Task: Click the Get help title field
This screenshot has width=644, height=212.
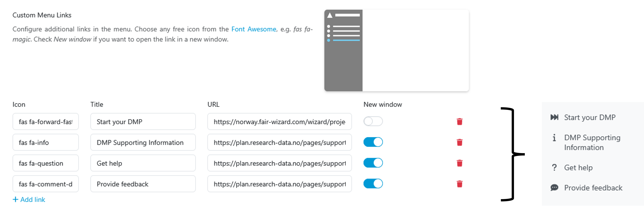Action: 143,163
